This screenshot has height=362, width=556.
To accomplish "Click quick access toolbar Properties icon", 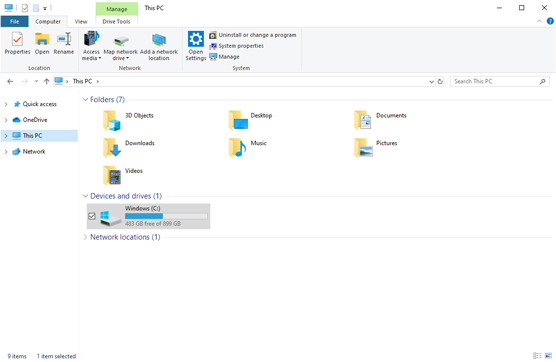I will coord(25,8).
